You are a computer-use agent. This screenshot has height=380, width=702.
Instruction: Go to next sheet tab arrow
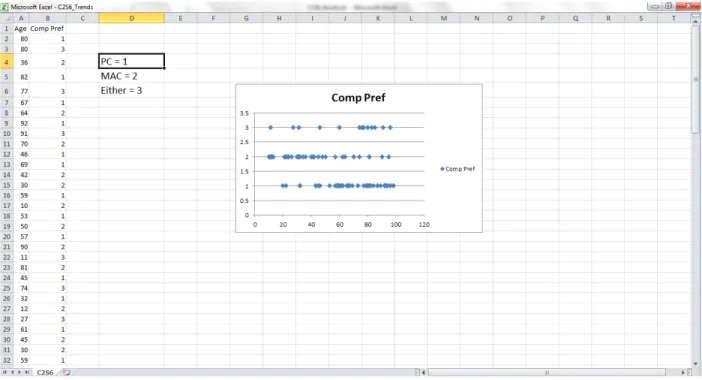click(19, 372)
